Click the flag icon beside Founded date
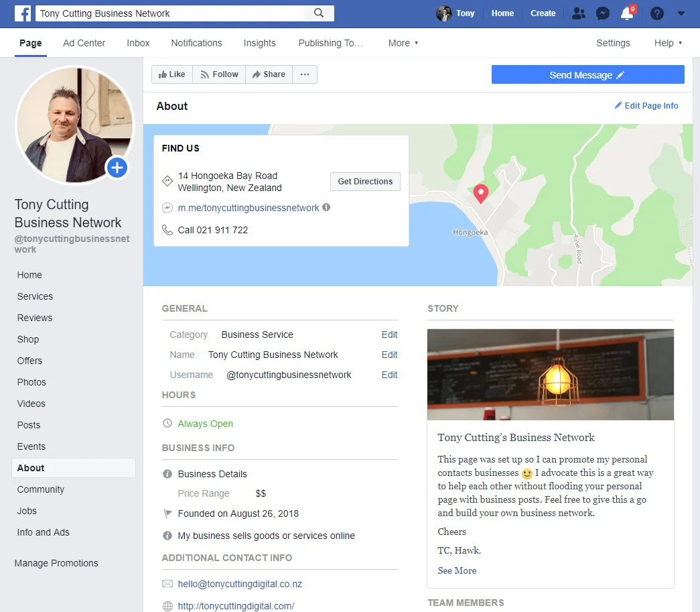The image size is (700, 612). (167, 513)
